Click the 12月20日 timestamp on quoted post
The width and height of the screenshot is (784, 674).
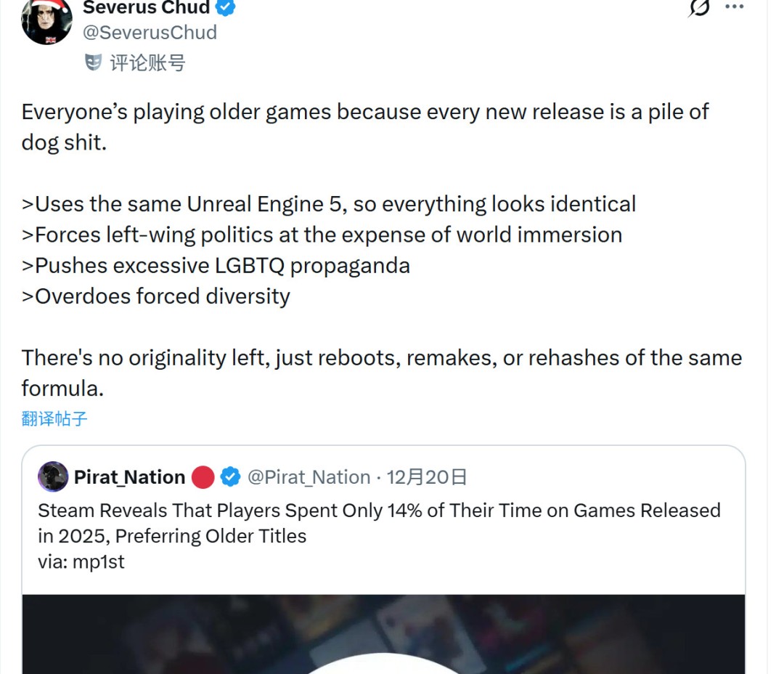pos(427,477)
